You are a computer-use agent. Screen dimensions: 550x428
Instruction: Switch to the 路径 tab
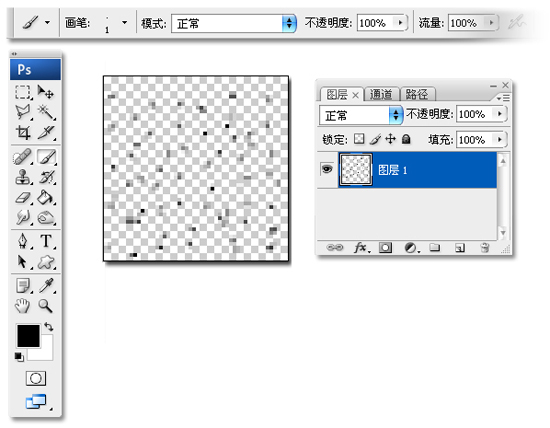click(417, 94)
